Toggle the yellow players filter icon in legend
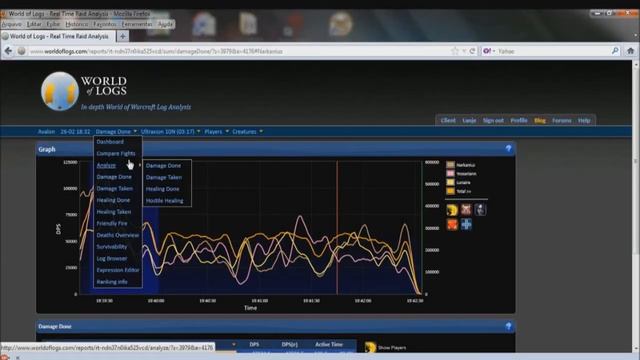This screenshot has height=360, width=640. pyautogui.click(x=452, y=210)
